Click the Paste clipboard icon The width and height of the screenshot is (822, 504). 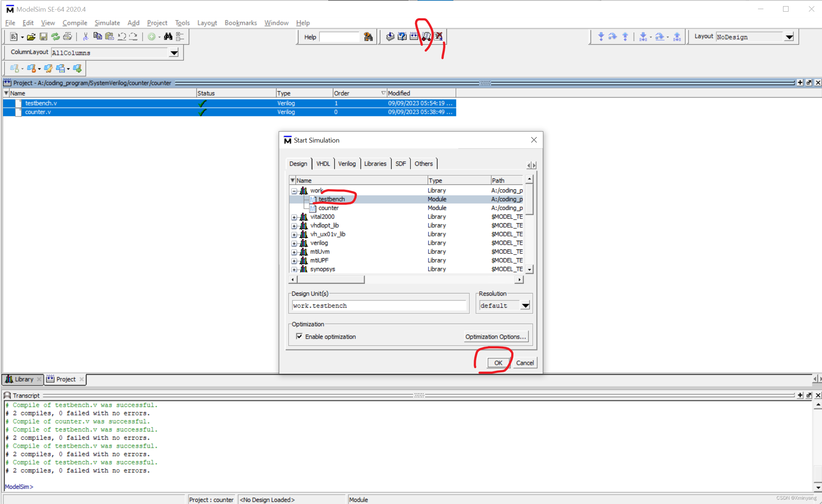click(109, 36)
